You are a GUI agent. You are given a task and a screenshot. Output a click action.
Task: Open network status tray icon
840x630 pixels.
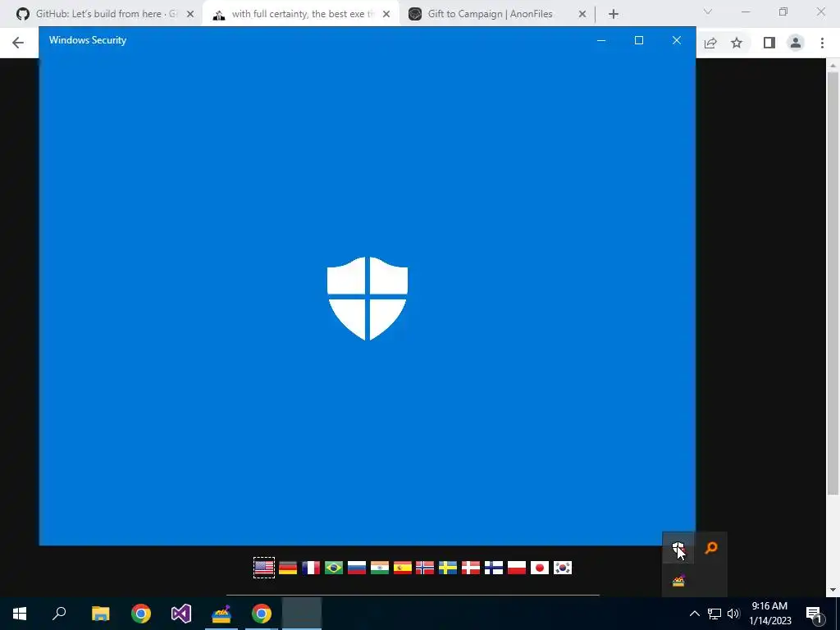[x=714, y=614]
